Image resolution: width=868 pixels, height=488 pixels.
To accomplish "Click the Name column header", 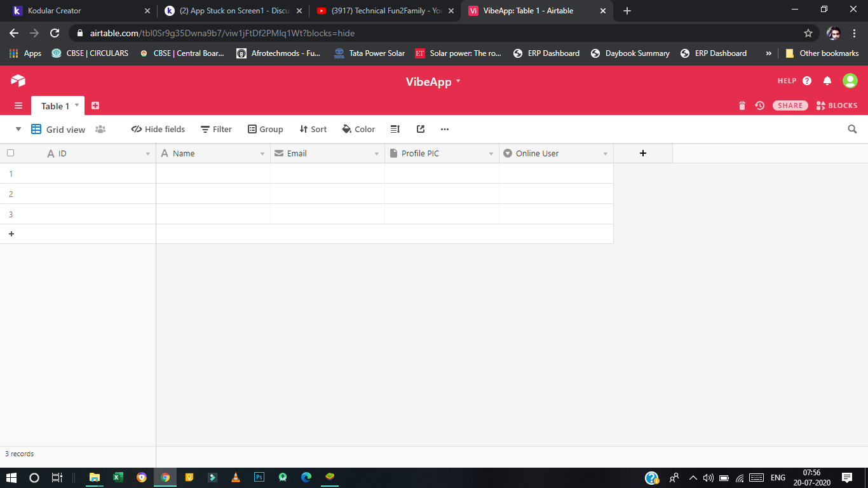I will point(213,153).
